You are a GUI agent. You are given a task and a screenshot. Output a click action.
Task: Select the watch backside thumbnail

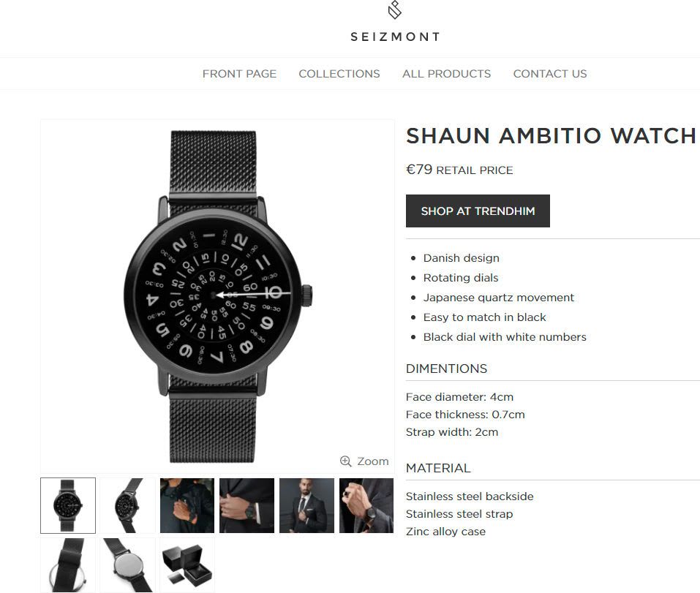point(128,565)
